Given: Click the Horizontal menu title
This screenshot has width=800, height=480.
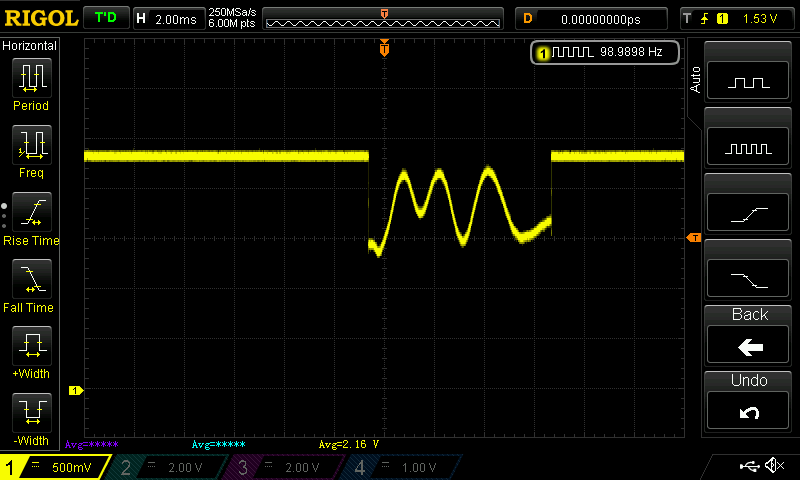Looking at the screenshot, I should 30,46.
